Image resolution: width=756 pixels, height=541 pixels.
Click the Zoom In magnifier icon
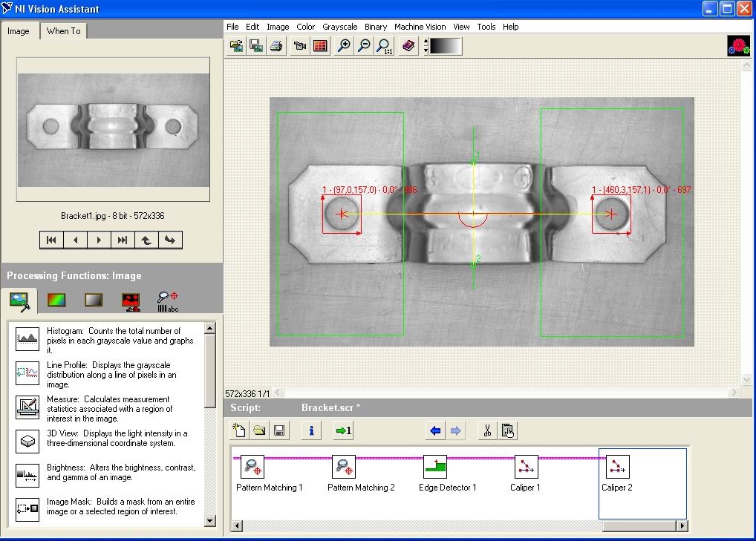pyautogui.click(x=344, y=46)
